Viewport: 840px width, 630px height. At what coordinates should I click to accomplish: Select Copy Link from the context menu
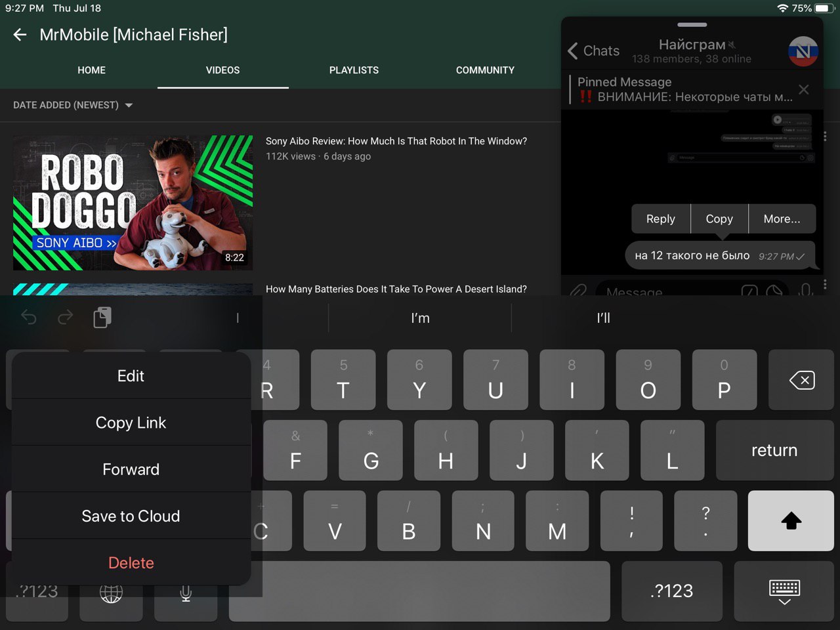tap(131, 423)
